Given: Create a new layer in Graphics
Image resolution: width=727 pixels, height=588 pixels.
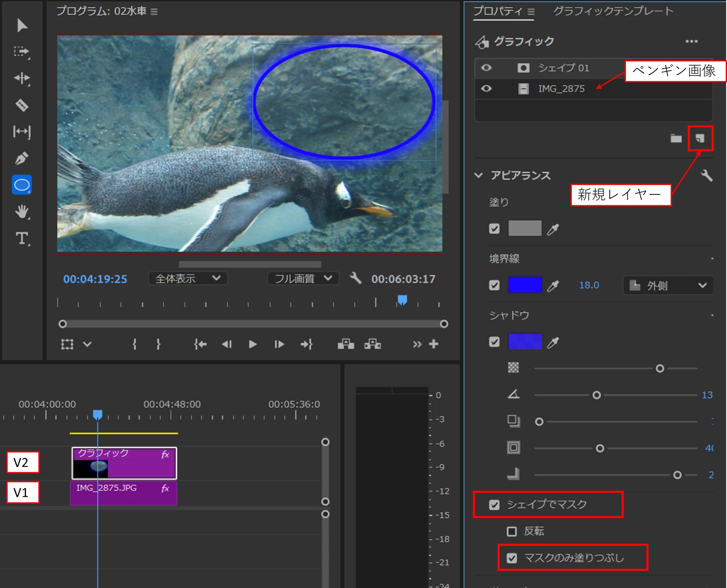Looking at the screenshot, I should (x=700, y=138).
